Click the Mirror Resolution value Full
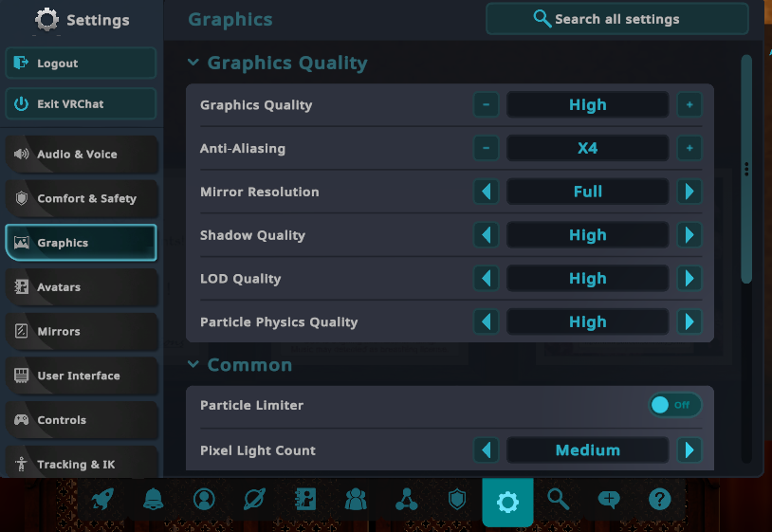772x532 pixels. tap(588, 192)
